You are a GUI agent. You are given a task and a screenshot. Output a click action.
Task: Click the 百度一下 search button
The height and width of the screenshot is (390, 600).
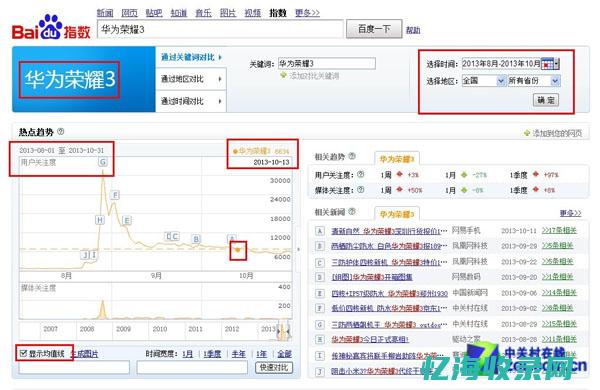click(x=374, y=29)
